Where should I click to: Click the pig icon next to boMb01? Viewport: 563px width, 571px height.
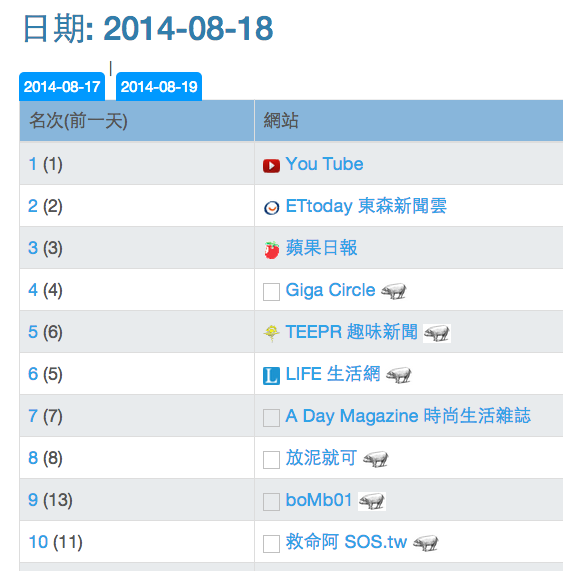coord(371,501)
